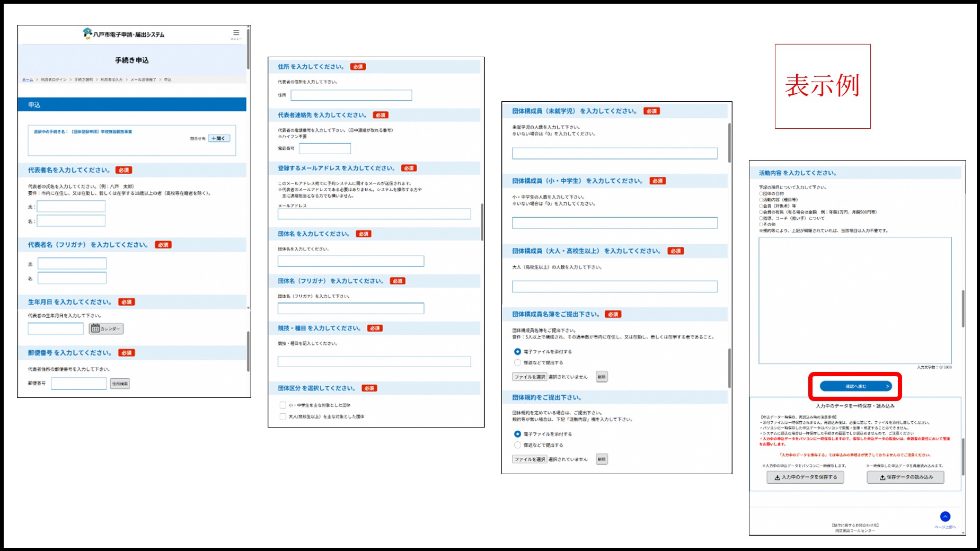Screen dimensions: 980x551
Task: Expand the 問合せ先 開く toggle
Action: pyautogui.click(x=218, y=138)
